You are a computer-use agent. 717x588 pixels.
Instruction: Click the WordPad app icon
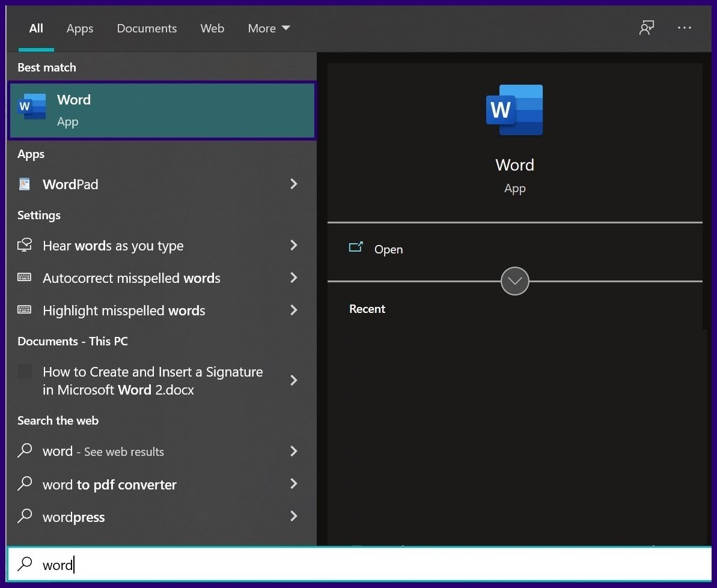point(25,184)
